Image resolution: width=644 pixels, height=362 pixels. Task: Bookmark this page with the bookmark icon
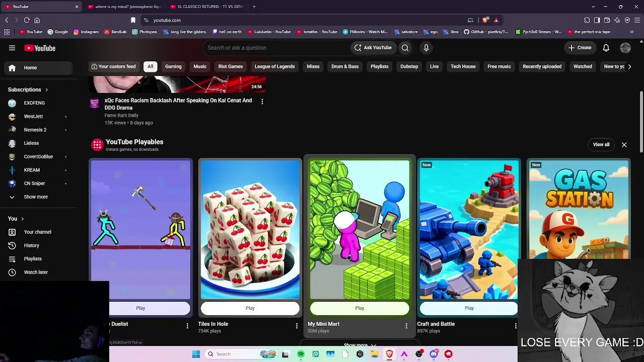(133, 20)
